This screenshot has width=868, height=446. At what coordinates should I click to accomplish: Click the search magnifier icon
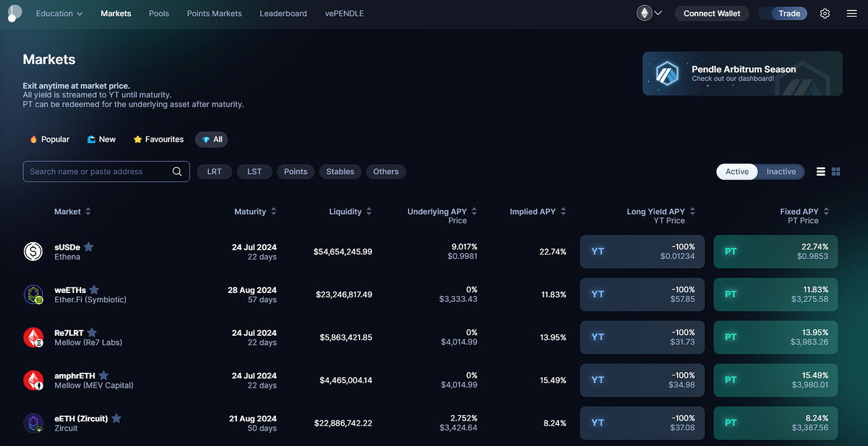point(177,172)
